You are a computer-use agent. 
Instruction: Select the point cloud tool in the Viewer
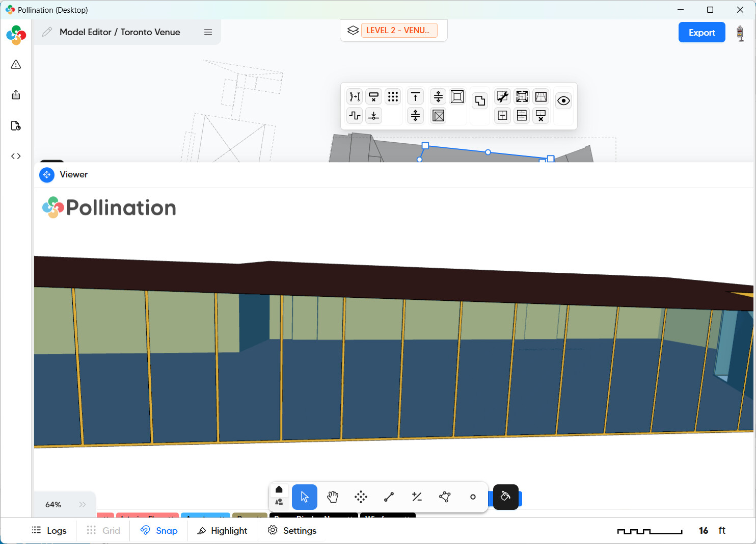click(361, 497)
